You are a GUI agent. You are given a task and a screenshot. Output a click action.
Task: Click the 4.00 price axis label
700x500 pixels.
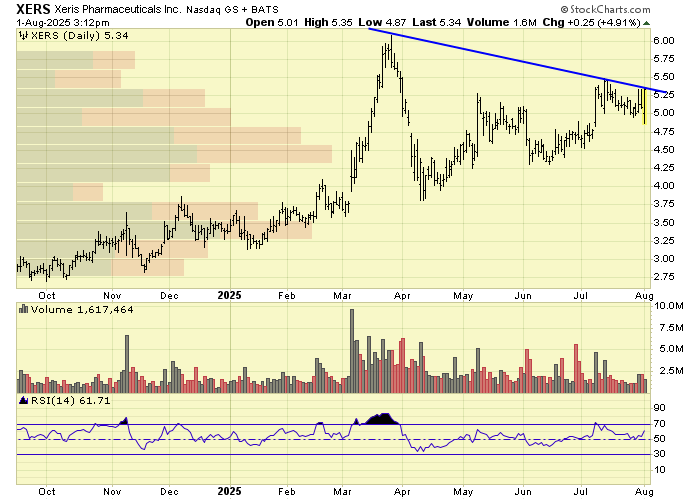click(664, 186)
